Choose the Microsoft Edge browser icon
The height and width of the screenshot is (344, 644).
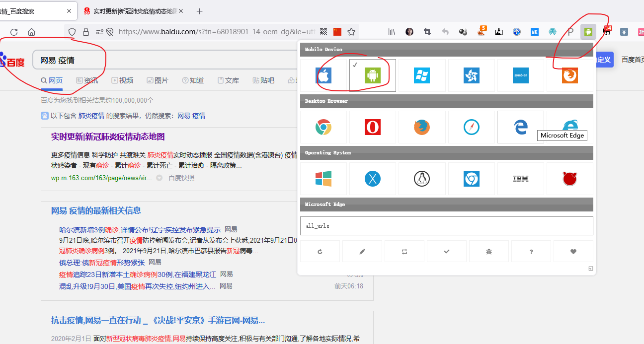click(521, 127)
